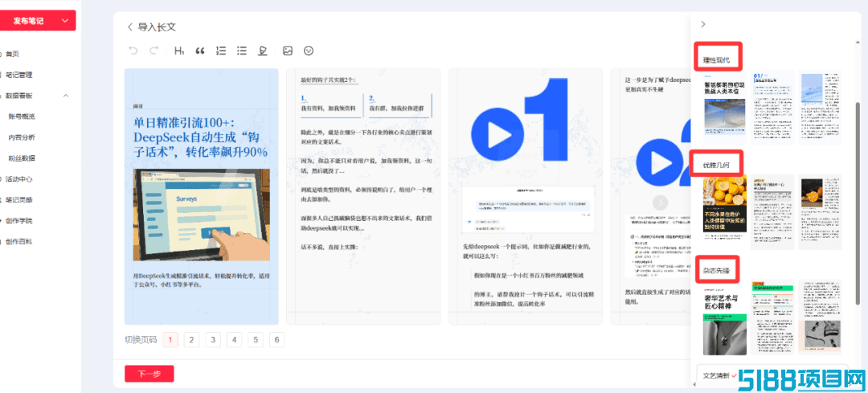Switch to page 4 in pagination
The height and width of the screenshot is (393, 868).
coord(234,339)
